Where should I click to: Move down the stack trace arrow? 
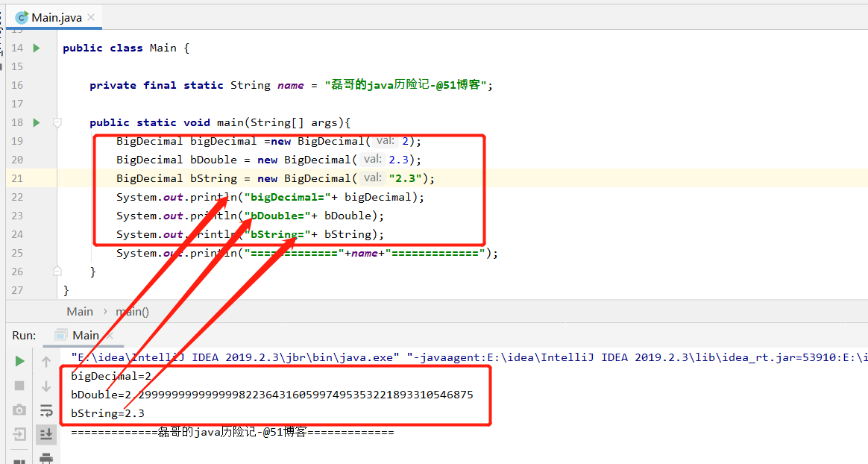pos(46,386)
